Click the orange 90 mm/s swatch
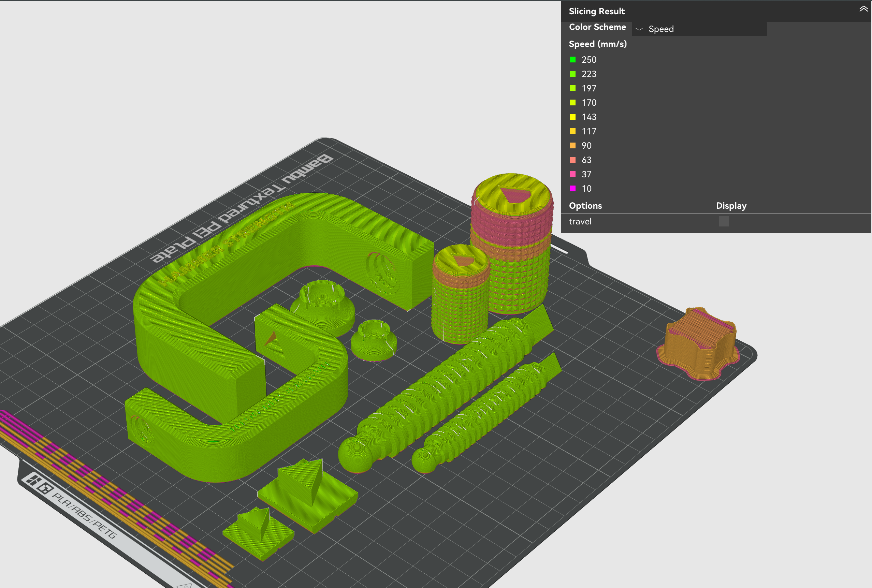Image resolution: width=872 pixels, height=588 pixels. click(572, 146)
